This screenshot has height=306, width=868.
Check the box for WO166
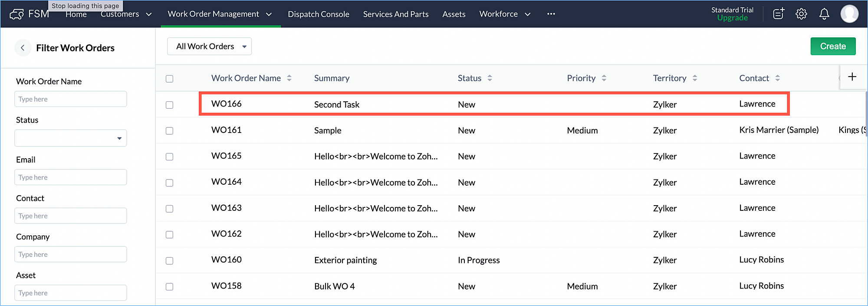(169, 105)
